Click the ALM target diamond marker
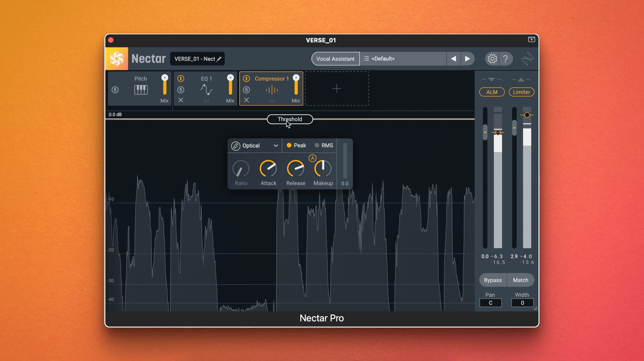This screenshot has height=361, width=644. [498, 132]
